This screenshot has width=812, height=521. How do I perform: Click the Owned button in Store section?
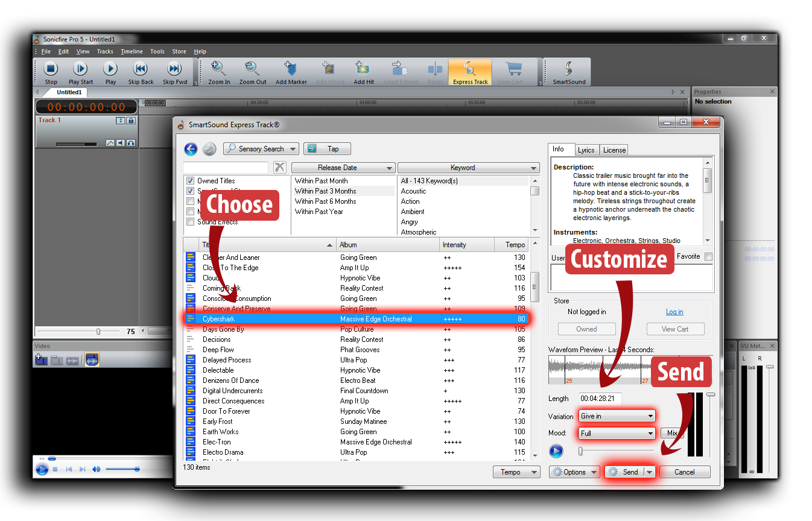[586, 329]
